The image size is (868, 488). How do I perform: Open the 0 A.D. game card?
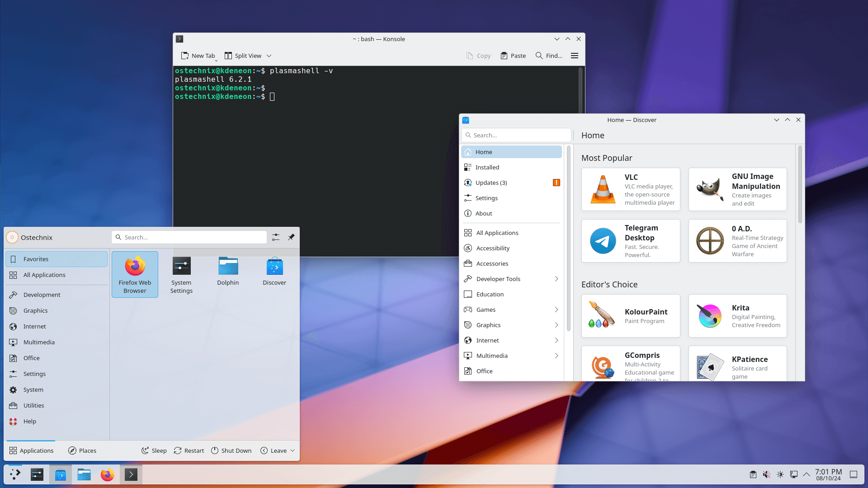click(x=737, y=241)
